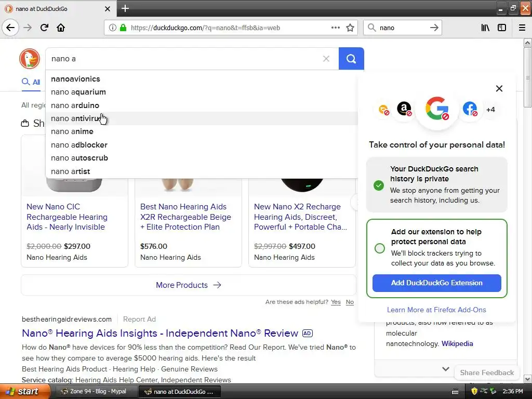The image size is (532, 399).
Task: Close the privacy promo panel
Action: tap(499, 88)
